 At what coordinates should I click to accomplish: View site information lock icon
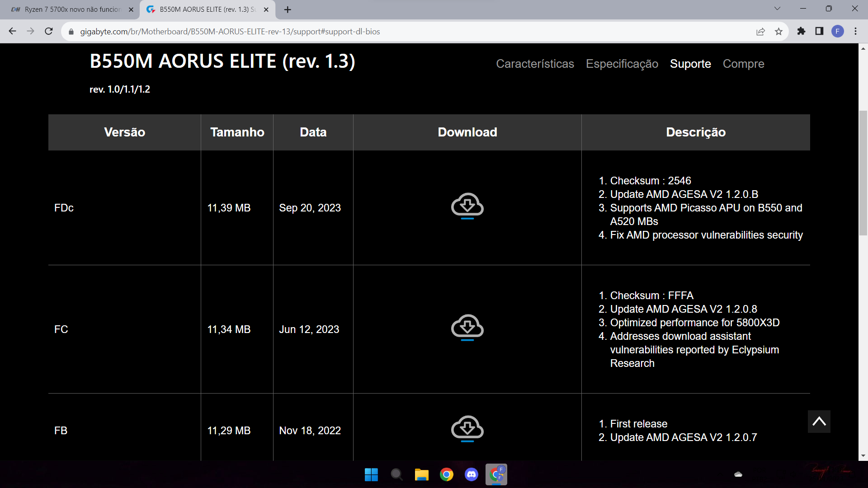point(71,32)
